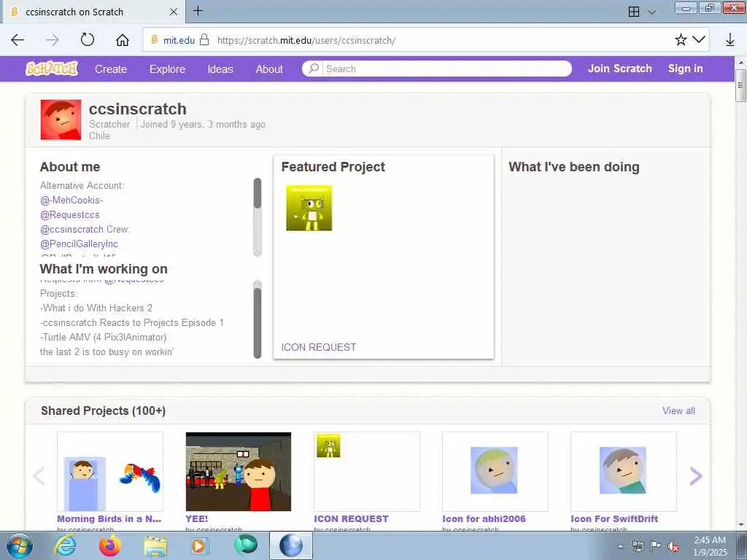Launch Firefox from taskbar
This screenshot has width=747, height=560.
coord(110,545)
